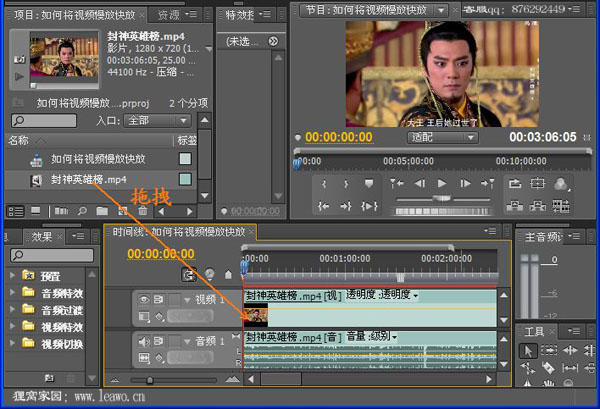This screenshot has height=409, width=600.
Task: Switch to the 资源 tab
Action: pyautogui.click(x=169, y=15)
